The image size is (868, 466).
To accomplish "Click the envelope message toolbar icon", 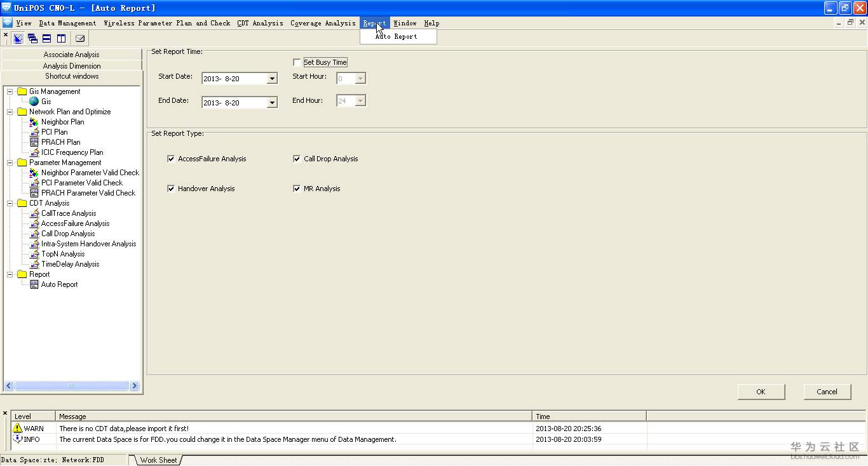I will click(x=80, y=39).
